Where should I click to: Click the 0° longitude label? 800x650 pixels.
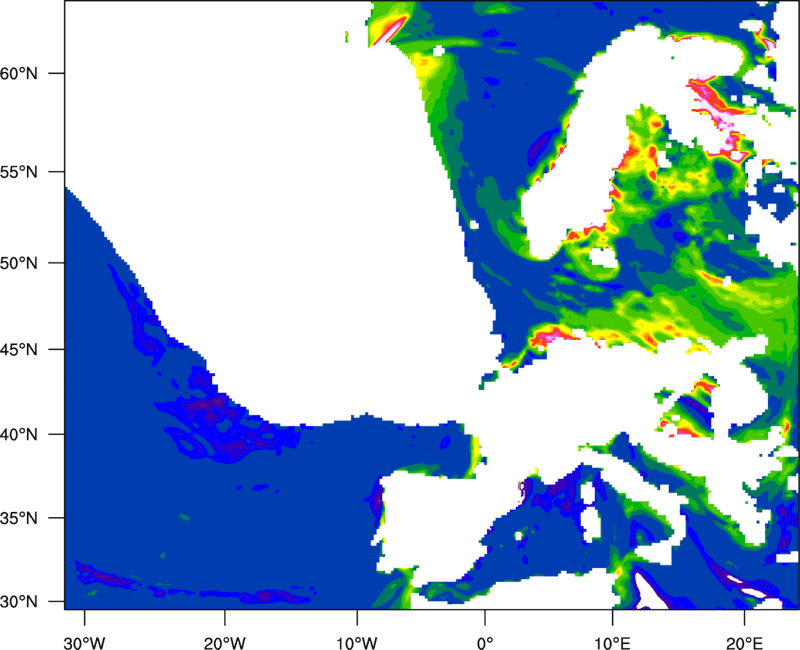(485, 643)
